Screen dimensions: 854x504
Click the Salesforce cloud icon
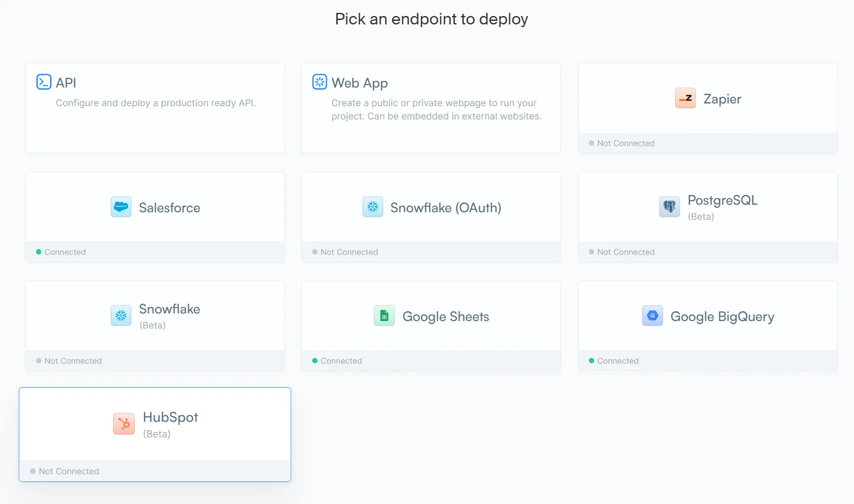pos(121,207)
